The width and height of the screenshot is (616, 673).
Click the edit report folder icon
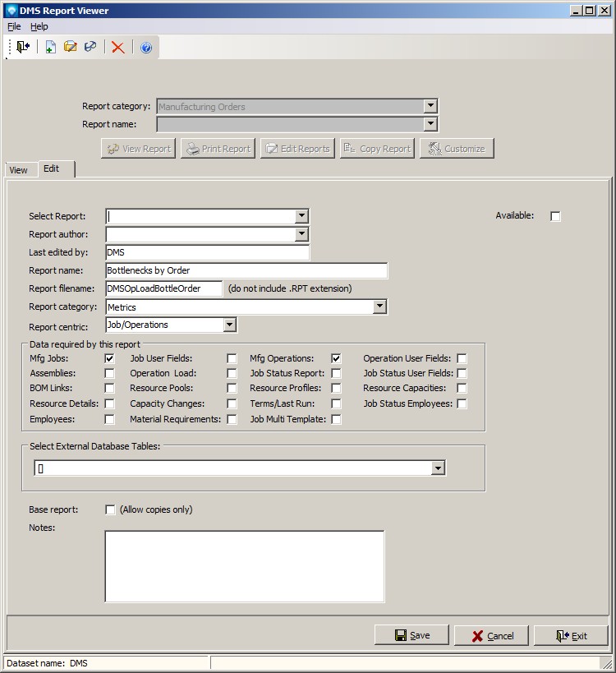tap(71, 48)
